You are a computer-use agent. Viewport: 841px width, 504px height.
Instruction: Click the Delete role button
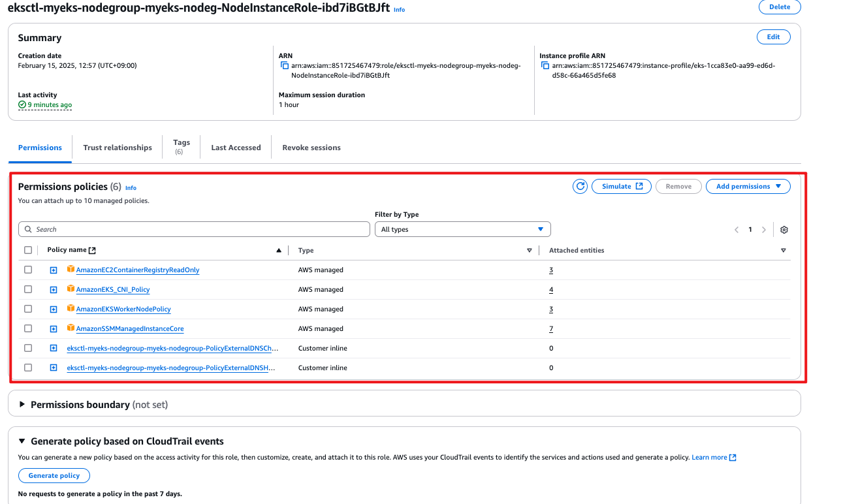coord(780,7)
